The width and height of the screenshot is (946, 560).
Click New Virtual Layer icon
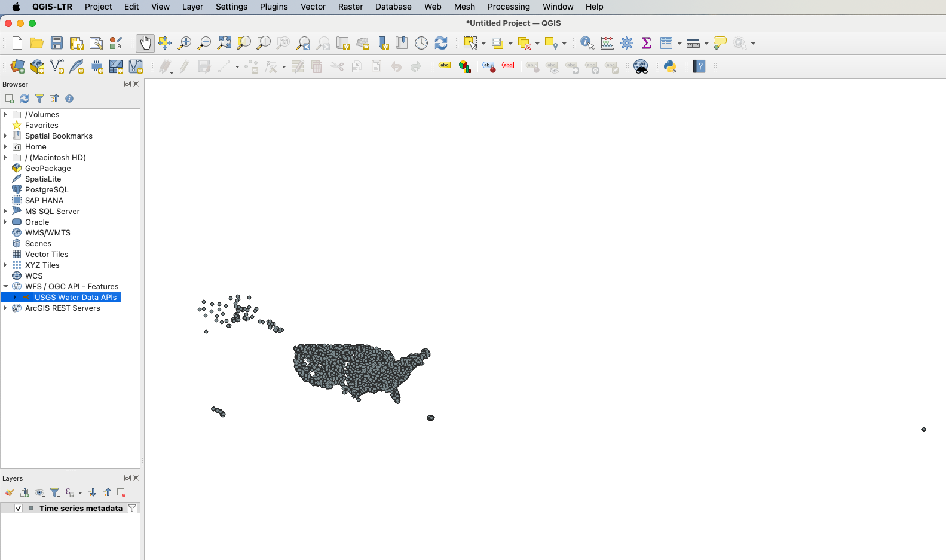[136, 66]
